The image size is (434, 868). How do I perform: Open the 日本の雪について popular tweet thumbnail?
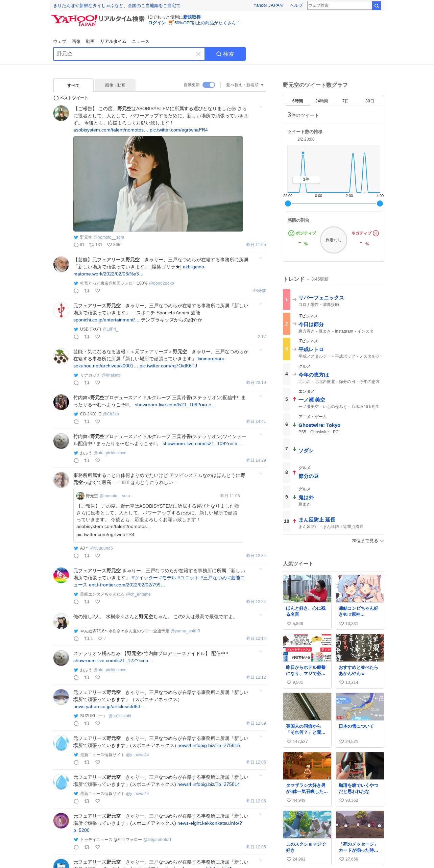click(x=360, y=706)
